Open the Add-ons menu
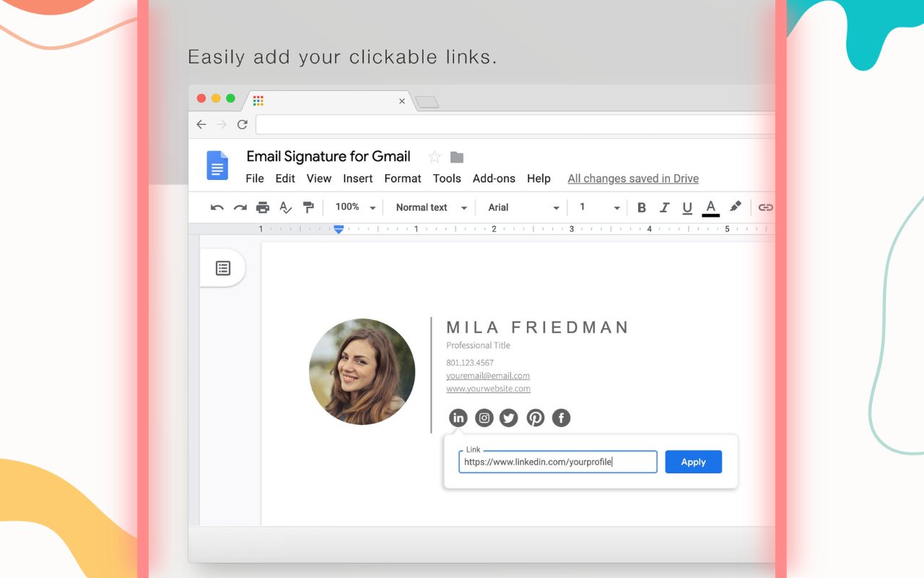 tap(494, 178)
